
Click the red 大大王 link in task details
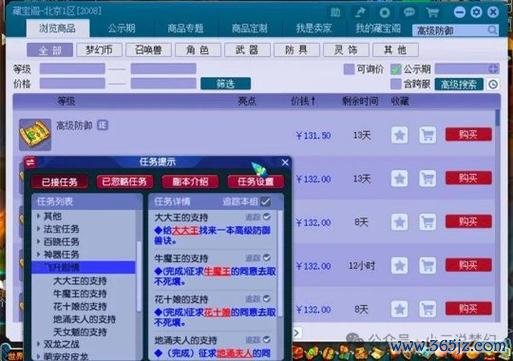(185, 230)
